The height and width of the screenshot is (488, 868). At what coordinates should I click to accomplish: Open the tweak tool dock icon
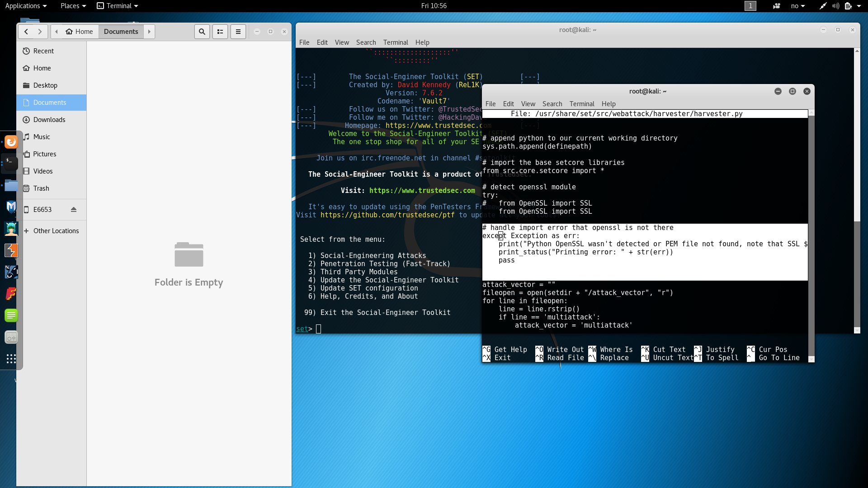pos(11,337)
